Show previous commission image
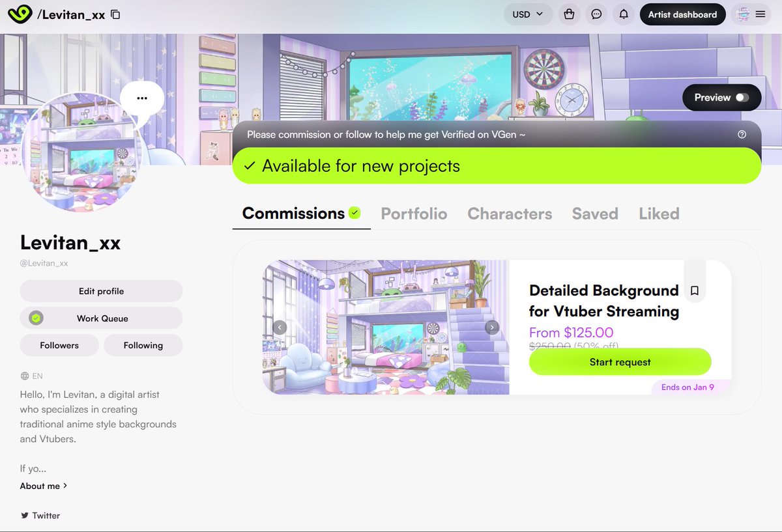782x532 pixels. 280,327
